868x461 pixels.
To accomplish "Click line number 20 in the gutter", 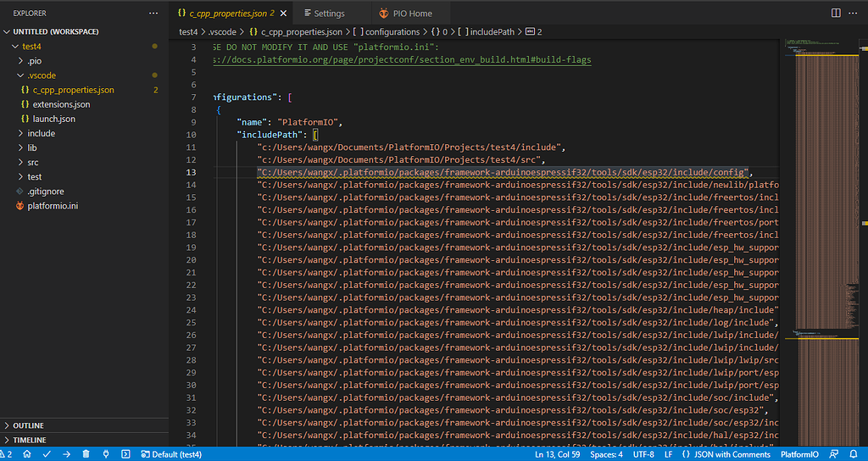I will [191, 260].
